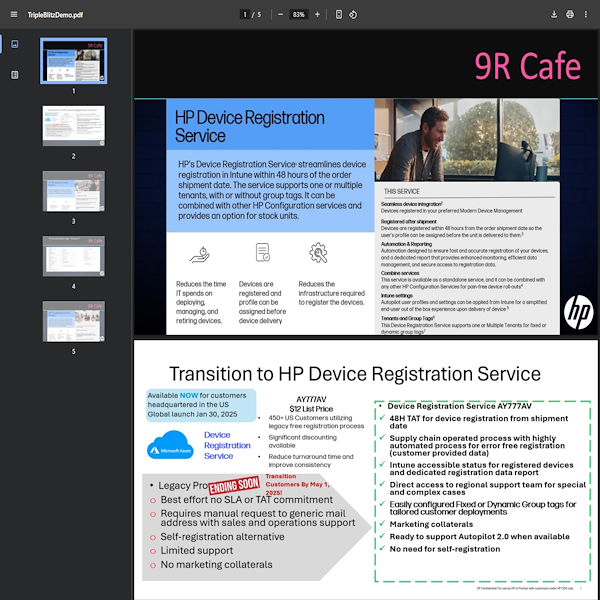Click Tenants and Group Tags heading
Image resolution: width=600 pixels, height=600 pixels.
tap(408, 318)
